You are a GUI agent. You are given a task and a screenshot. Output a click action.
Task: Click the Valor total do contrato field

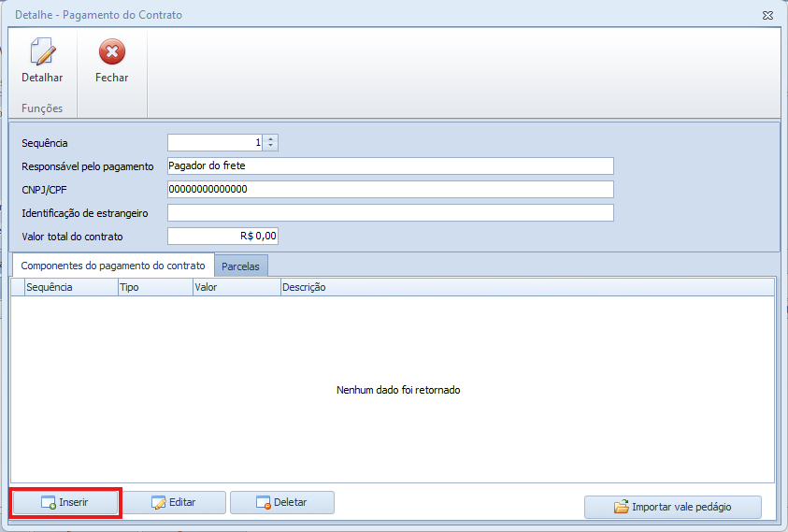click(x=222, y=237)
